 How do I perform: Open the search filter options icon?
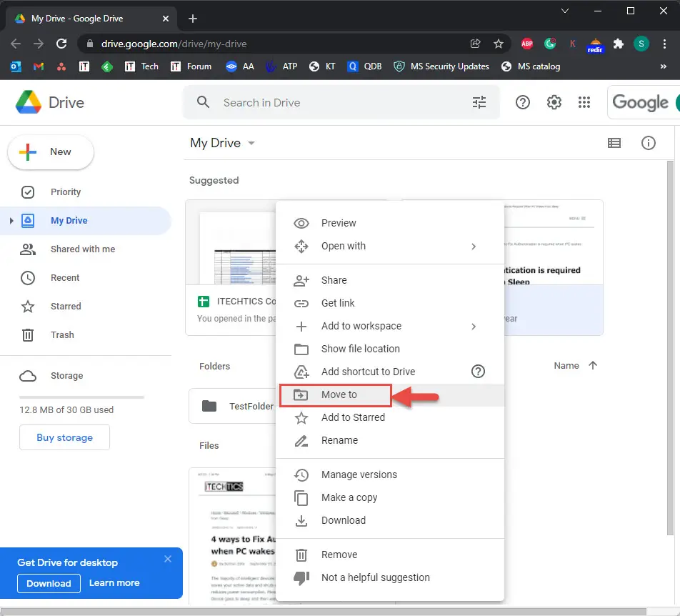pos(479,102)
